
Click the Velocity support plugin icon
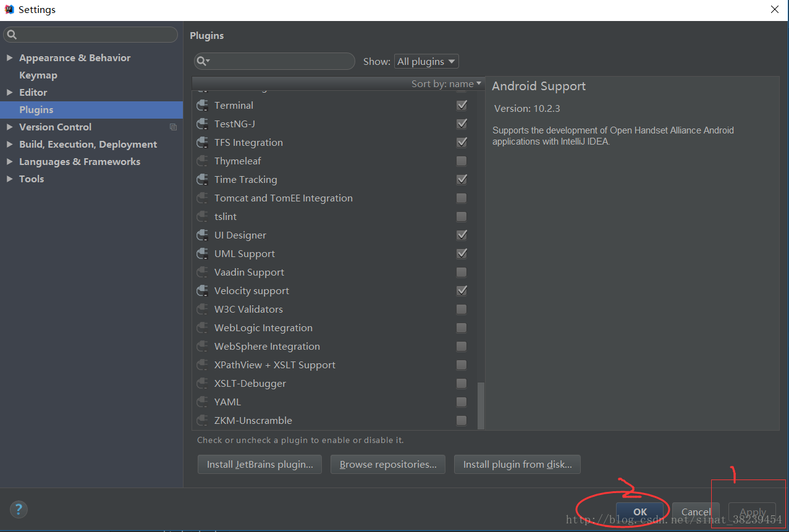pyautogui.click(x=202, y=291)
